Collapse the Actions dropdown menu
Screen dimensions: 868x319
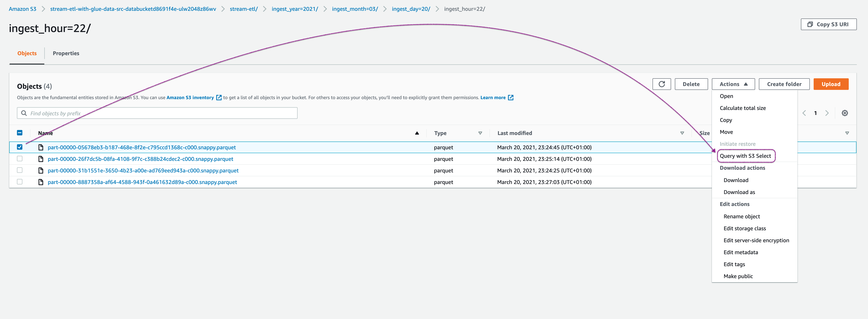point(733,84)
